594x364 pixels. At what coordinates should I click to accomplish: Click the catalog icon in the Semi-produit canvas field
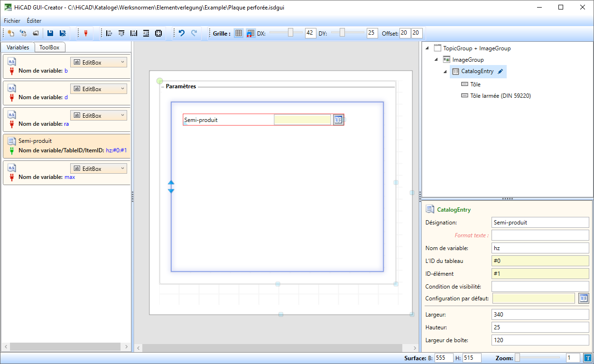pyautogui.click(x=338, y=120)
